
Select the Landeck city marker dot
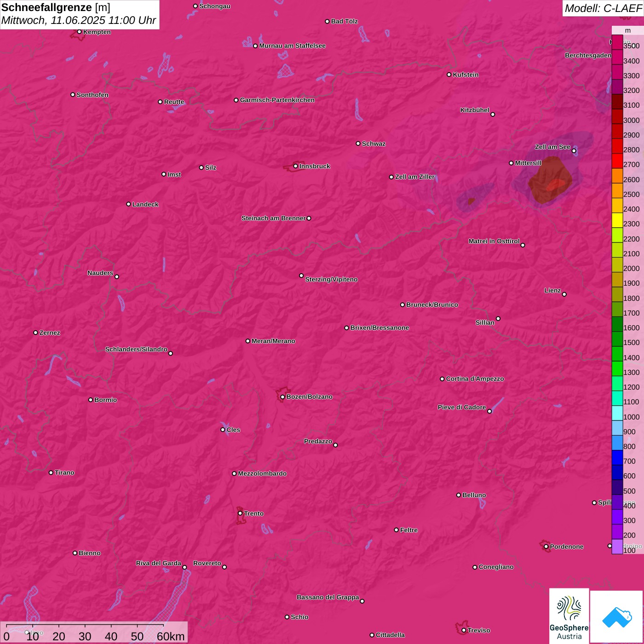coord(128,204)
